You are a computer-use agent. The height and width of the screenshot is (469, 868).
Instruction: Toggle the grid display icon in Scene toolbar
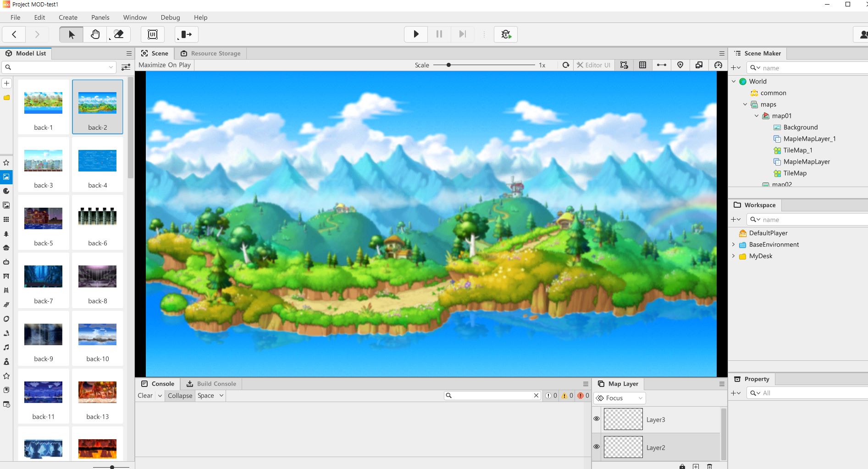click(642, 65)
